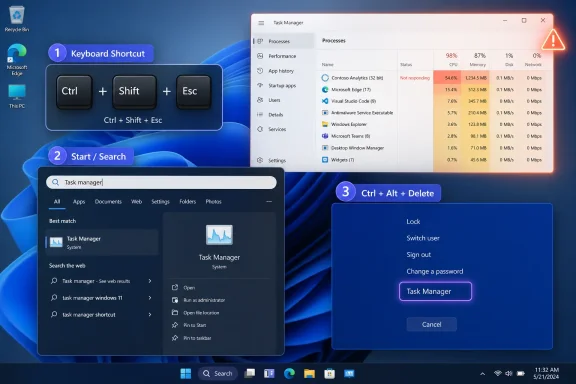
Task: Sort processes by the Name column header
Action: [328, 65]
